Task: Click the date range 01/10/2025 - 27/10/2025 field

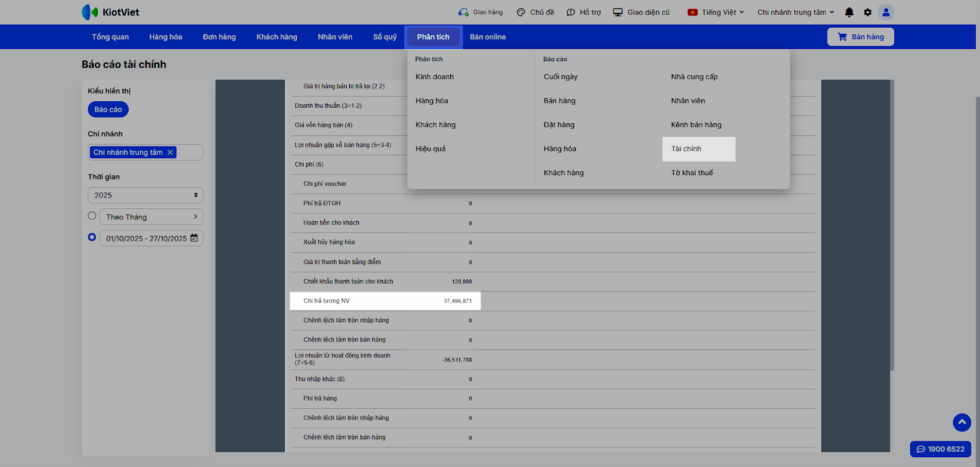Action: point(151,238)
